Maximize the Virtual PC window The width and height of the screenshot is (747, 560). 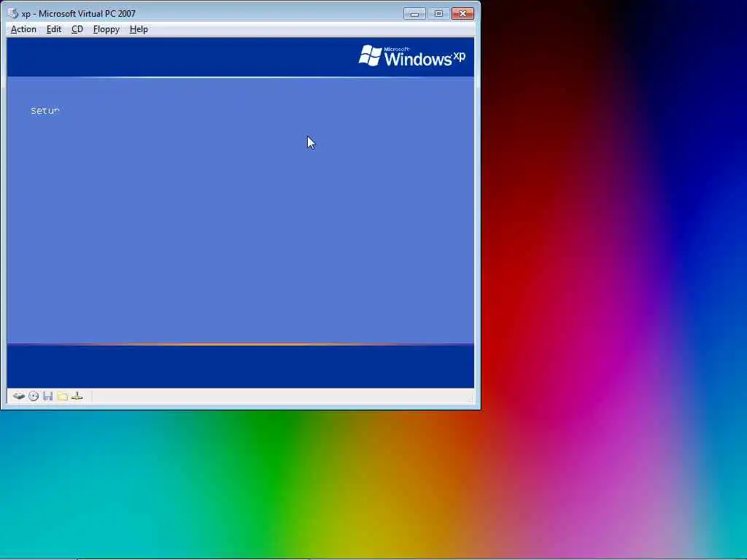pos(438,14)
